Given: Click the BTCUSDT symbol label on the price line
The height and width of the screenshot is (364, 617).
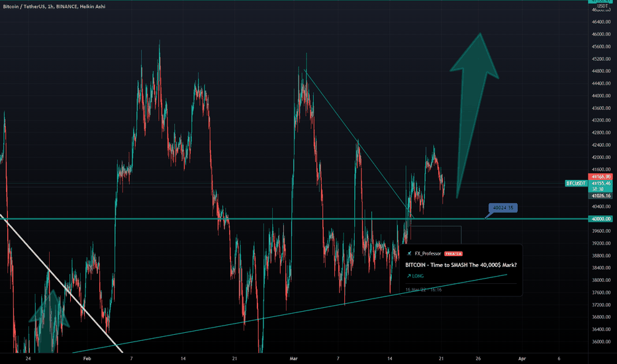Looking at the screenshot, I should point(576,183).
